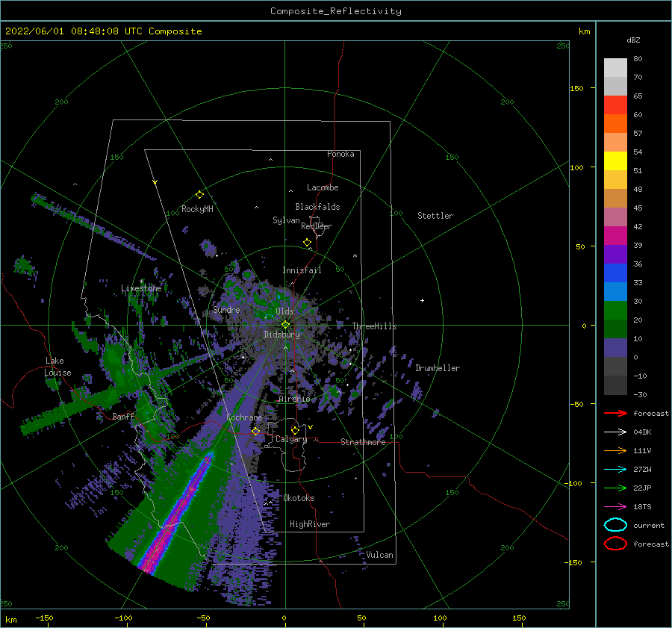Viewport: 672px width, 628px height.
Task: Select the dark green 20-10 dBZ swatch
Action: pos(615,329)
